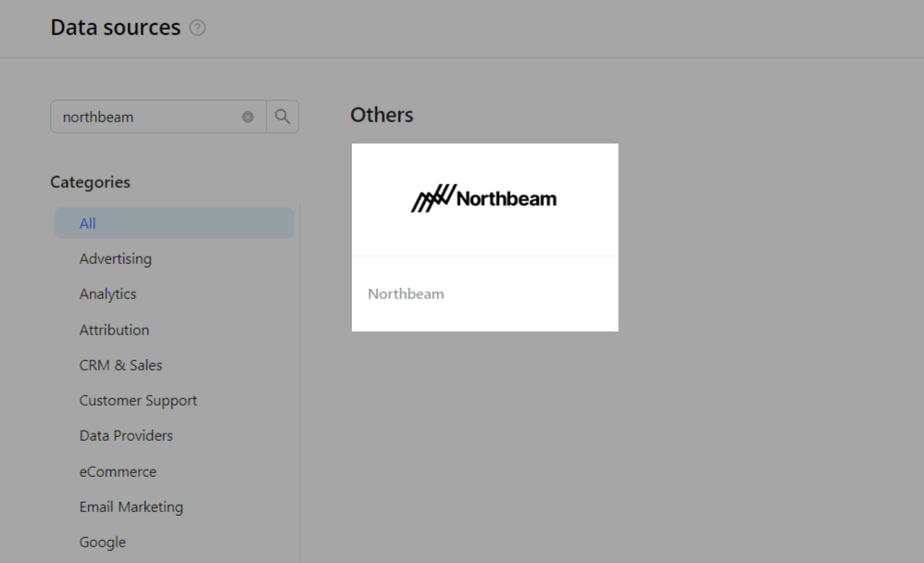Click the Northbeam logo on the card
Image resolution: width=924 pixels, height=563 pixels.
(x=483, y=197)
